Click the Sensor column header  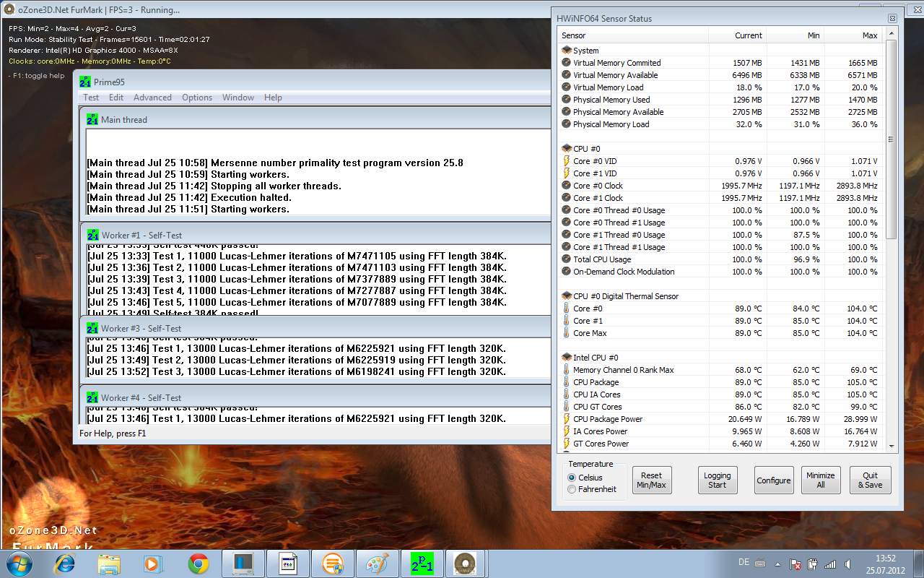click(634, 35)
